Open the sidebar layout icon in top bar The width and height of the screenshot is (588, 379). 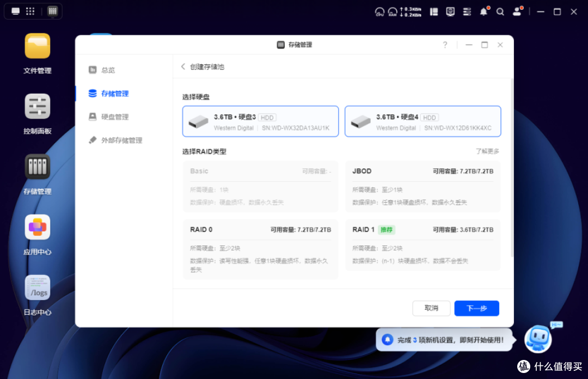[434, 12]
